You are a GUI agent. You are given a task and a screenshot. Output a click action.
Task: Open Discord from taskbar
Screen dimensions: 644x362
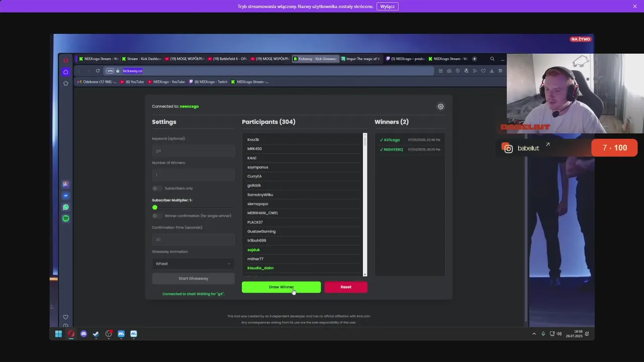coord(84,334)
